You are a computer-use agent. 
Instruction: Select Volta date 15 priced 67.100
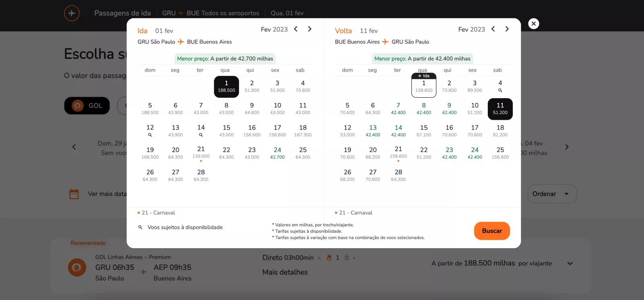[x=424, y=131]
